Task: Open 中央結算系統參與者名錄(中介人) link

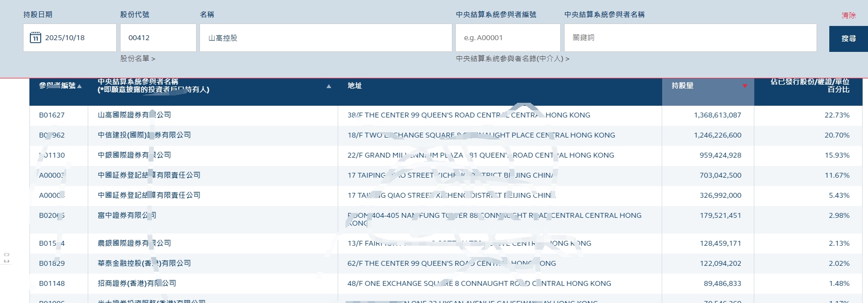Action: (x=513, y=59)
